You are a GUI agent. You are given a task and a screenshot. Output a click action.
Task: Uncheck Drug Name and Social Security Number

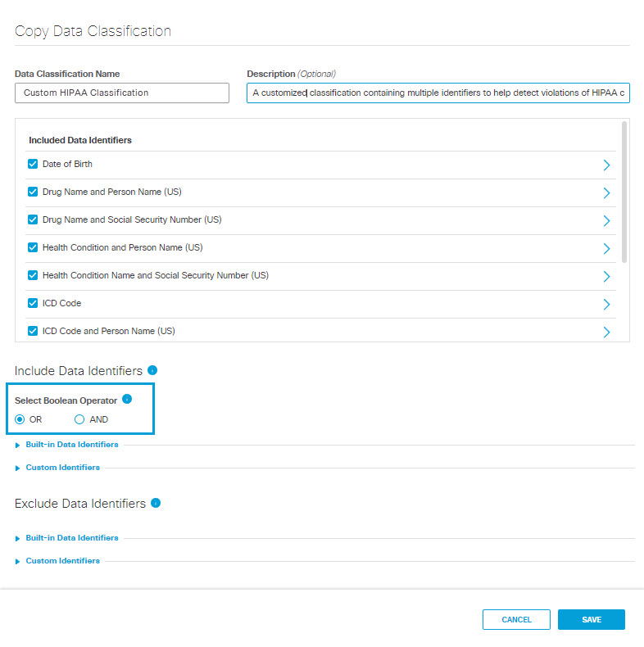coord(33,219)
